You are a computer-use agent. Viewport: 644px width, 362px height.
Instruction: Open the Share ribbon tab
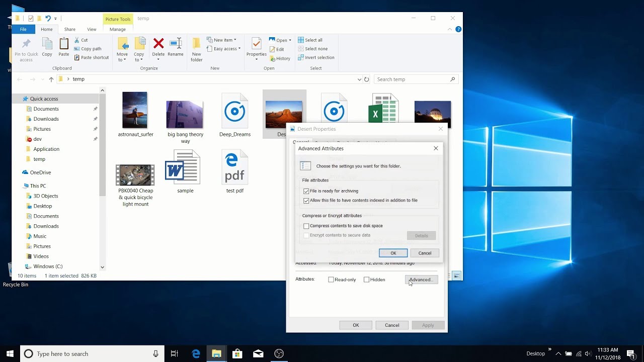click(x=69, y=29)
